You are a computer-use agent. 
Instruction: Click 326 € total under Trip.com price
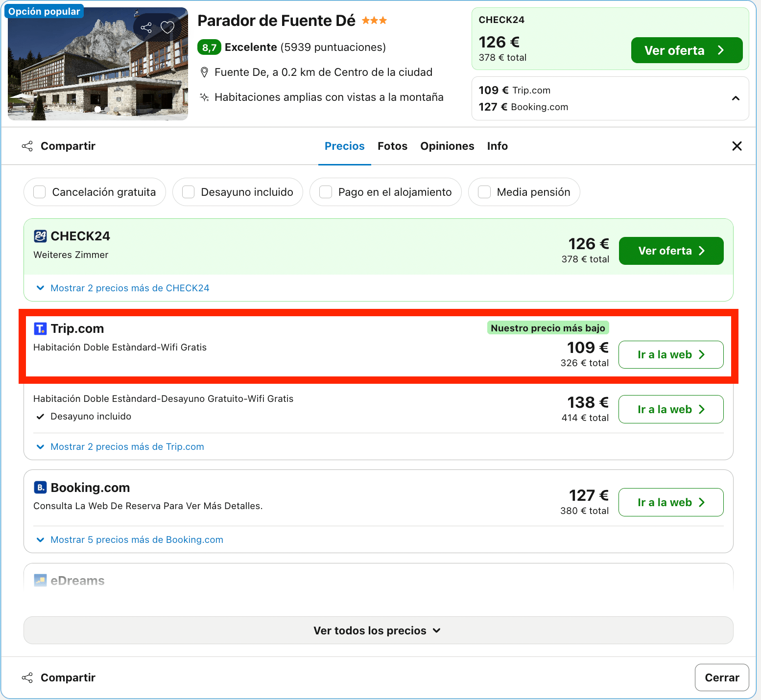pyautogui.click(x=585, y=363)
